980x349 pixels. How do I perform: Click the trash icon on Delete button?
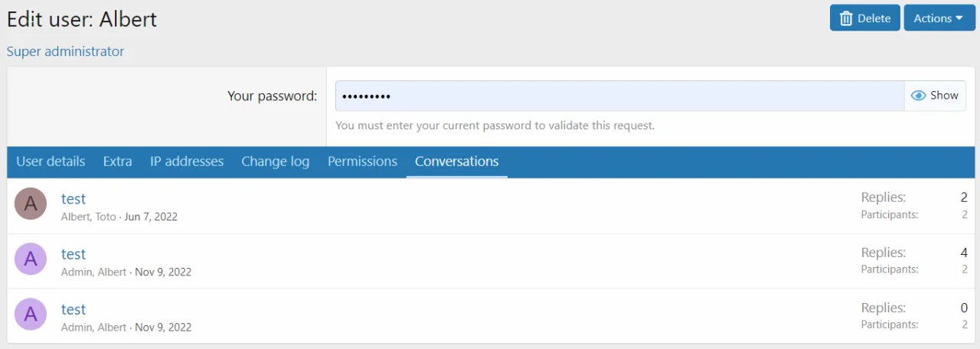click(846, 18)
